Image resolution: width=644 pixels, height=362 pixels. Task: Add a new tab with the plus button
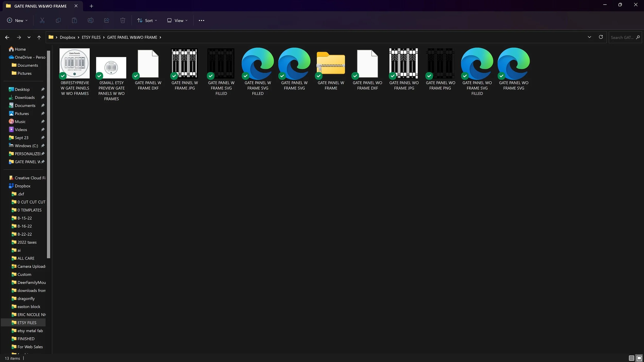91,6
